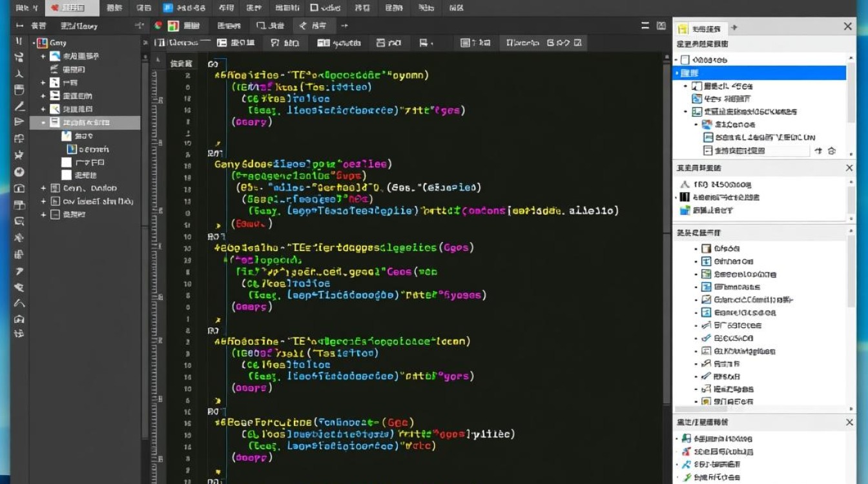Image resolution: width=868 pixels, height=484 pixels.
Task: Click the multicolored round browser-like icon in second toolbar
Action: [x=158, y=26]
